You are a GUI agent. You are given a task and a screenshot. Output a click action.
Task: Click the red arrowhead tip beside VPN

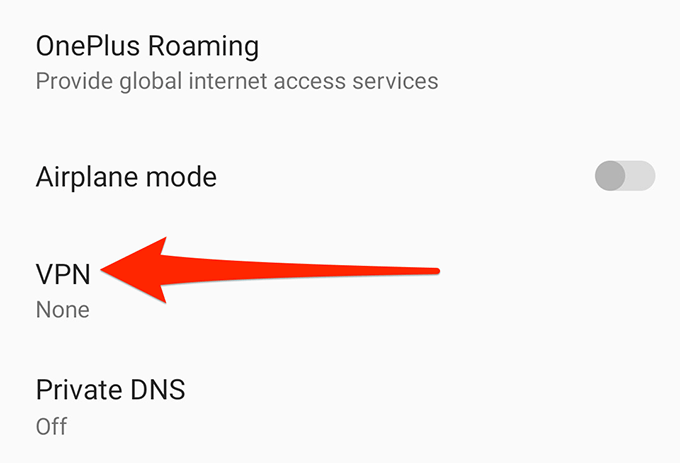[x=106, y=270]
